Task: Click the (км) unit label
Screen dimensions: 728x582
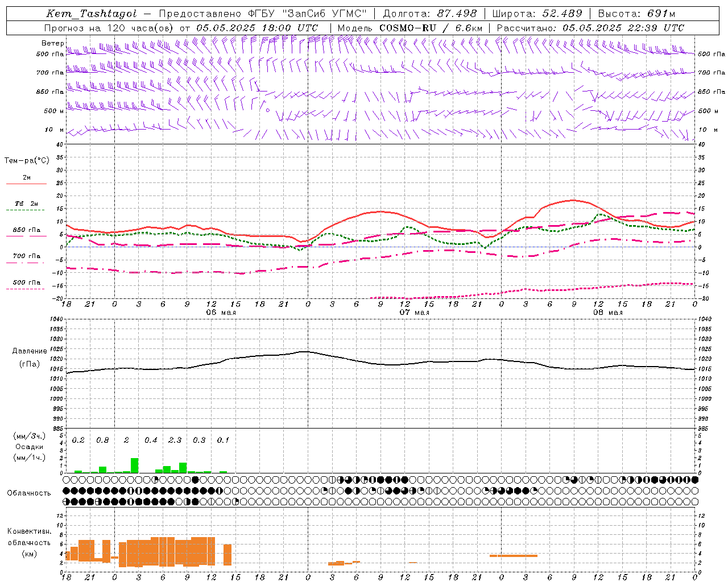Action: [30, 554]
